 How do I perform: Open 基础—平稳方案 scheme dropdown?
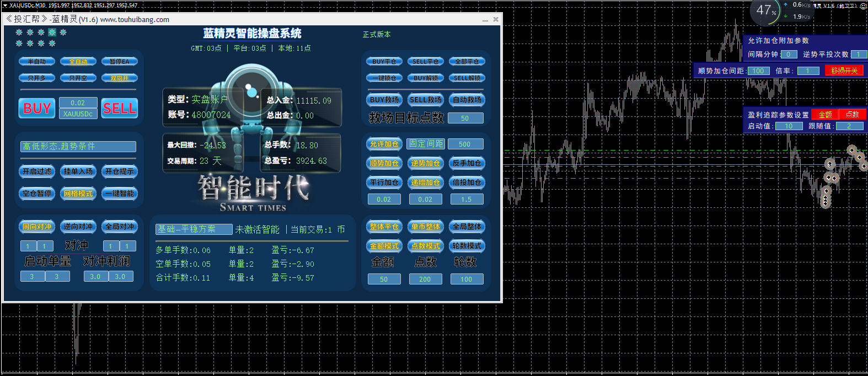click(x=194, y=229)
